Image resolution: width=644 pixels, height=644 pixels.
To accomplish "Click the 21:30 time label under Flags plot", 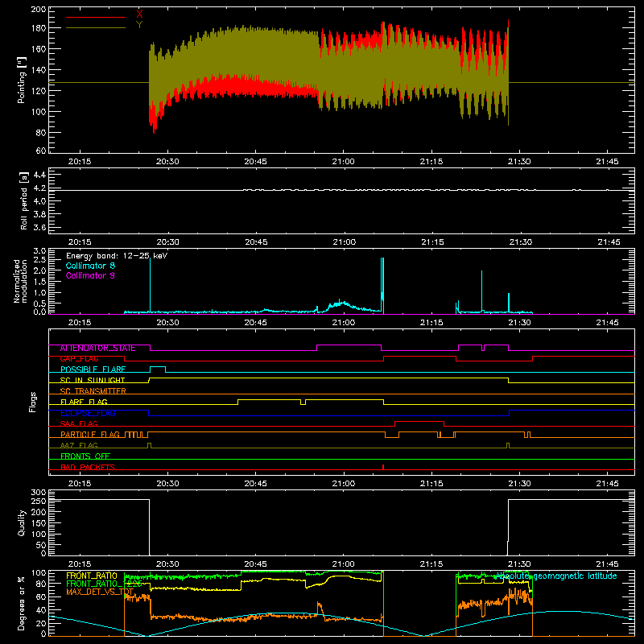I will click(519, 484).
